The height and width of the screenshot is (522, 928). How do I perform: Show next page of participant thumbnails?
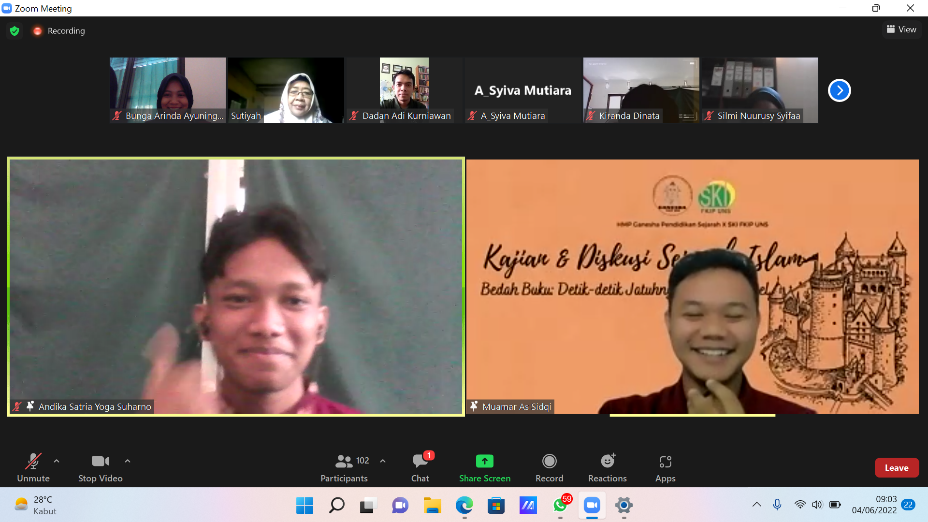(x=839, y=90)
